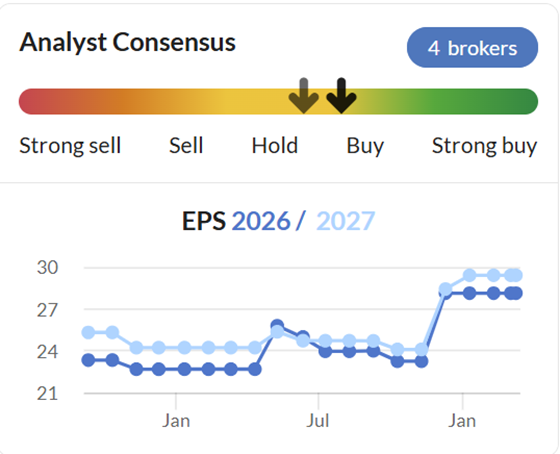This screenshot has width=560, height=454.
Task: Click the peak dark-blue 2026 EPS point before Jul
Action: [277, 325]
